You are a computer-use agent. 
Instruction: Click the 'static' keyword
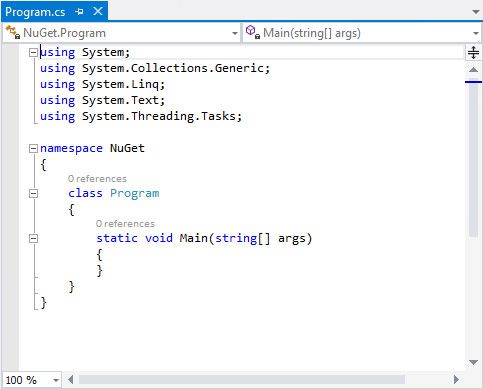[117, 238]
